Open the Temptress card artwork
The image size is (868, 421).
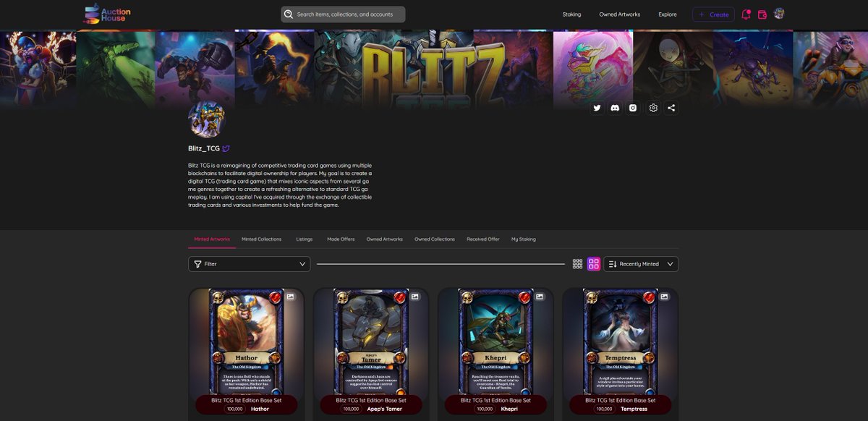(x=619, y=341)
